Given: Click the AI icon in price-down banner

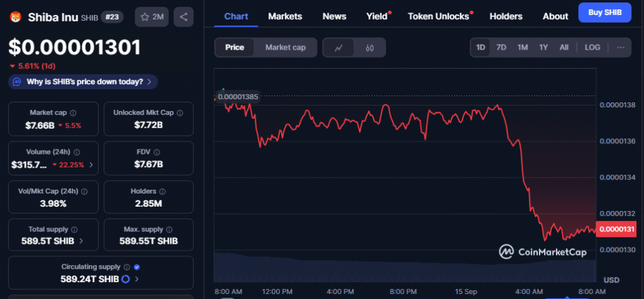Looking at the screenshot, I should point(17,82).
